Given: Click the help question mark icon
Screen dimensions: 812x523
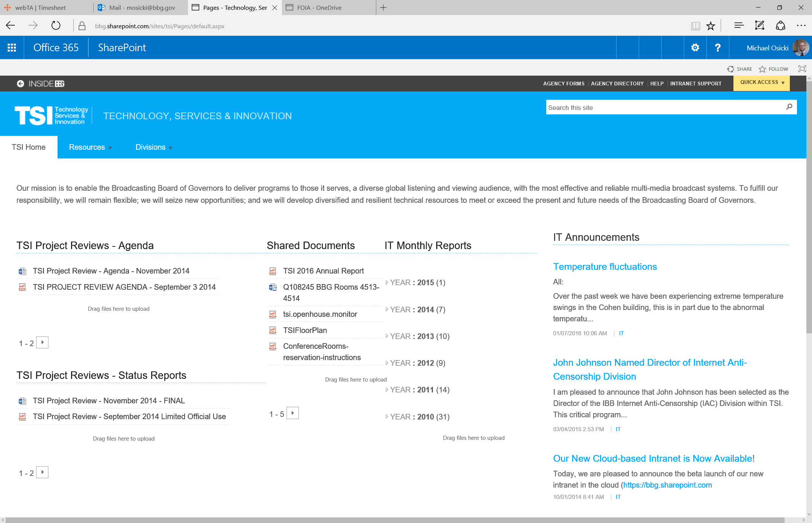Looking at the screenshot, I should [x=718, y=47].
